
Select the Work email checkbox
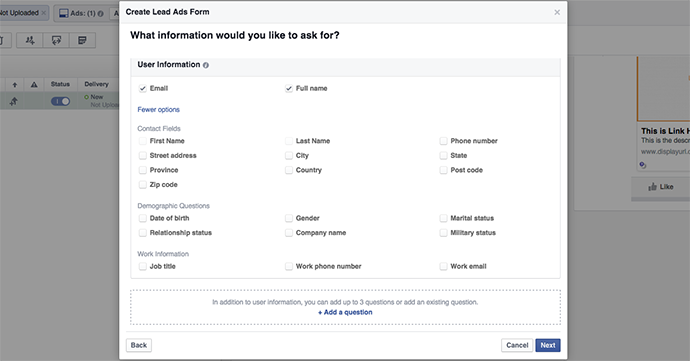tap(443, 266)
